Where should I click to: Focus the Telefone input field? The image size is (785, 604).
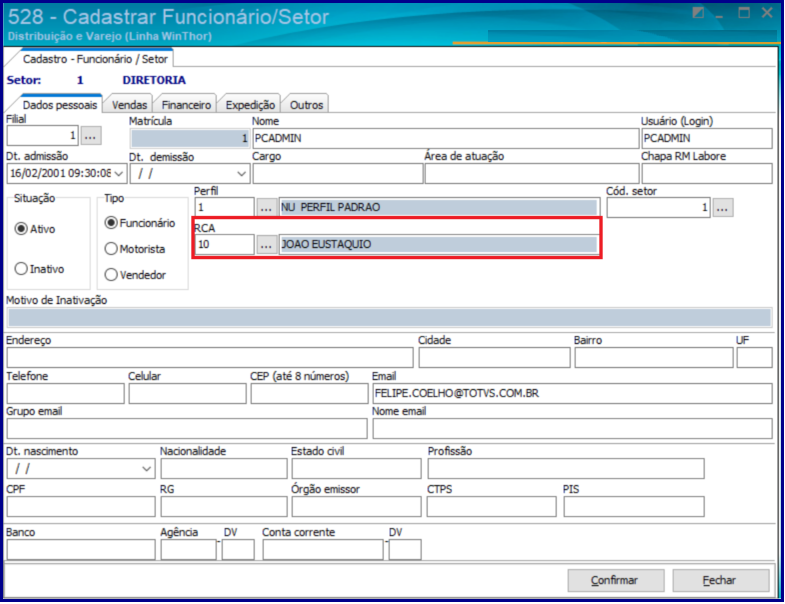point(65,394)
